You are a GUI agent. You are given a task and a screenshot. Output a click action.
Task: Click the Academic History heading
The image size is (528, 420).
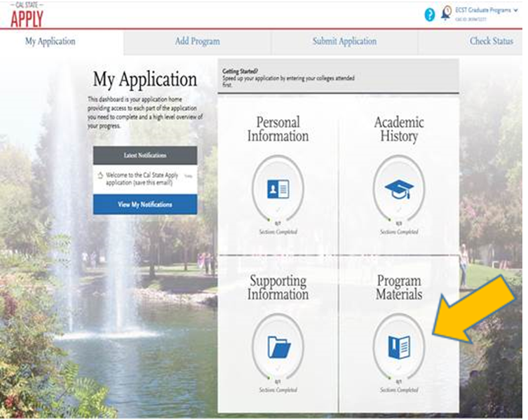pos(399,130)
